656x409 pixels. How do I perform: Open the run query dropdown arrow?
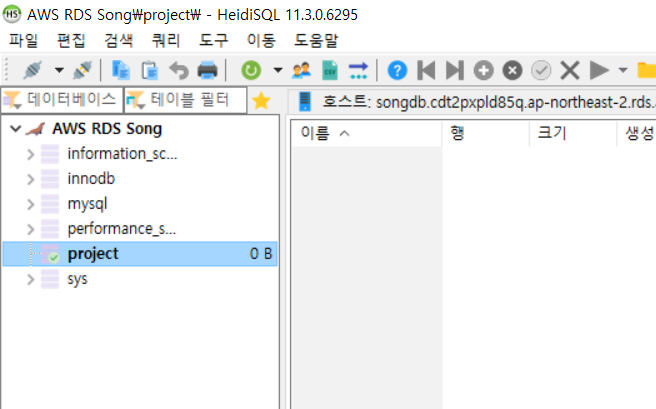tap(623, 70)
